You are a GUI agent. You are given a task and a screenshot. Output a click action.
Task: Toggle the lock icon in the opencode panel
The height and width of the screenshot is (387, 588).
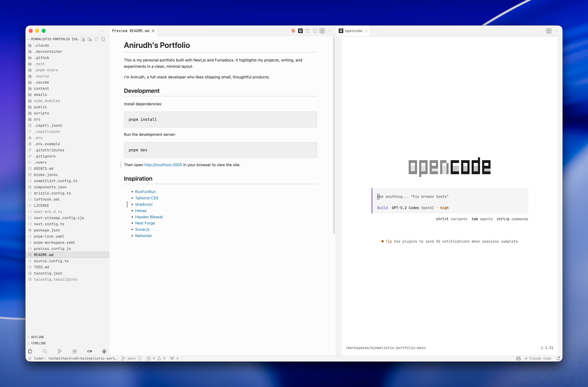pos(549,31)
